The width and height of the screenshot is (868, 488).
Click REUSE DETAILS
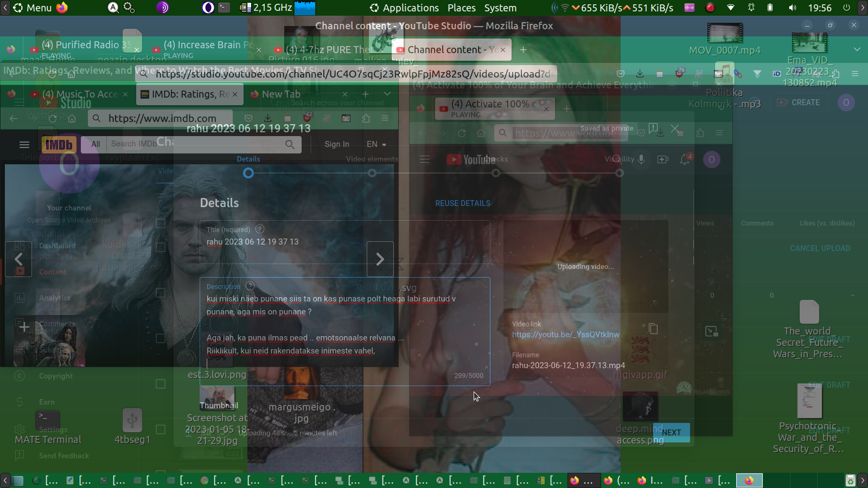(463, 203)
